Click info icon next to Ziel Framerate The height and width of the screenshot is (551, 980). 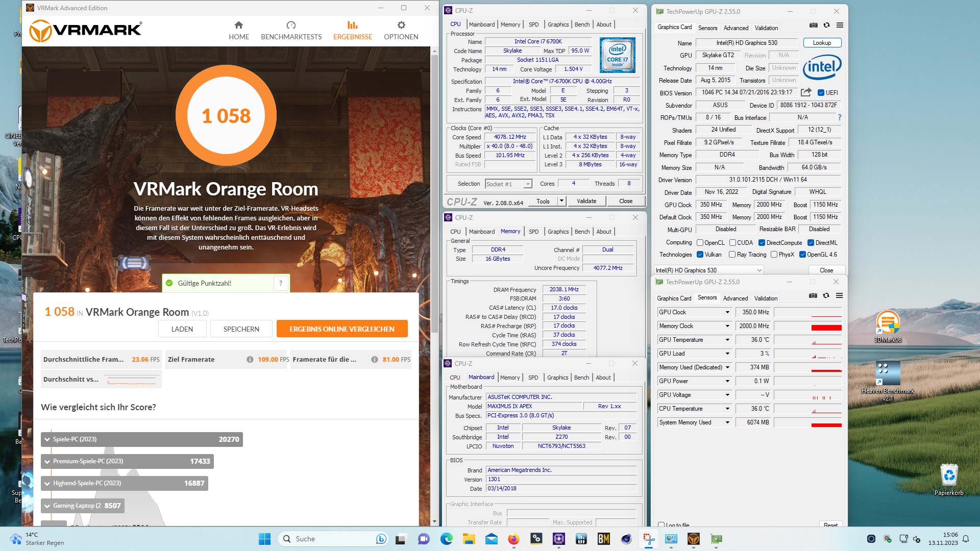tap(250, 360)
